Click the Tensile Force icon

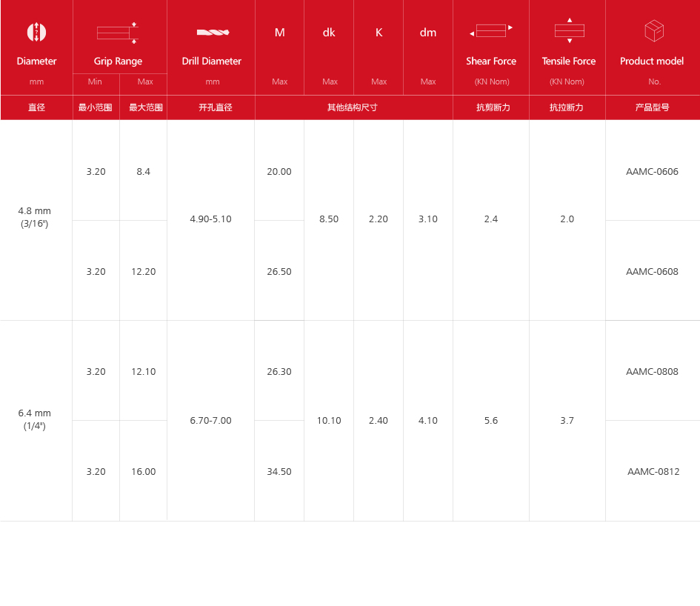(569, 30)
